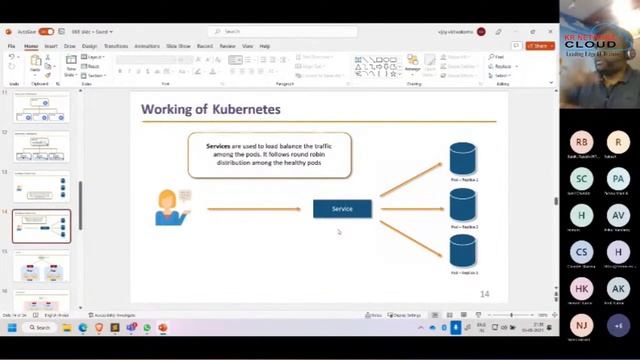This screenshot has height=360, width=640.
Task: Switch to the Draw tab
Action: tap(70, 46)
